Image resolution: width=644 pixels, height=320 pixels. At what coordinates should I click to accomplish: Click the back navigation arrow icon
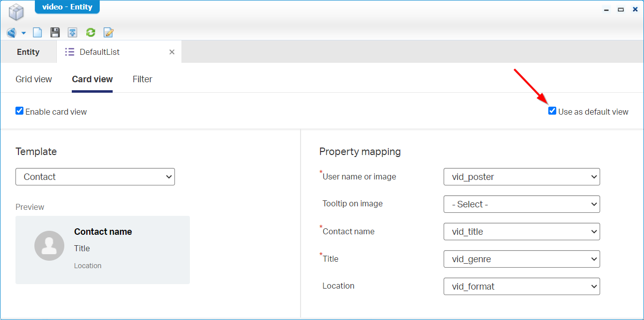coord(11,33)
